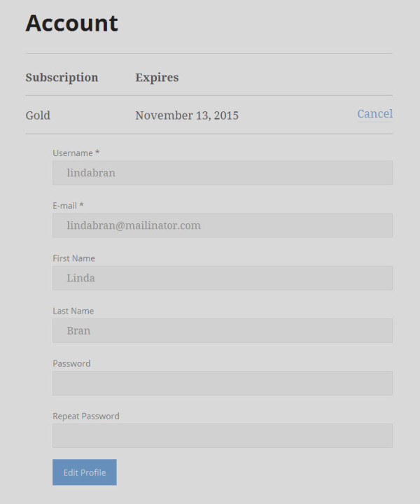Focus the Username input field
420x504 pixels.
[222, 173]
